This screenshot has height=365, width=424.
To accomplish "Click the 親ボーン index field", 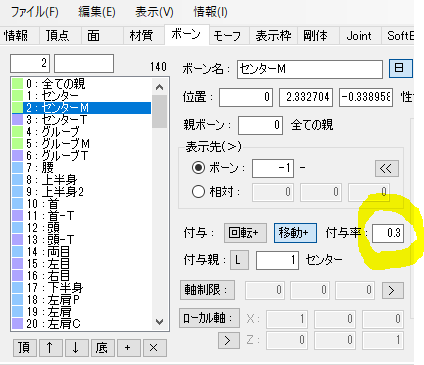I will tap(261, 125).
